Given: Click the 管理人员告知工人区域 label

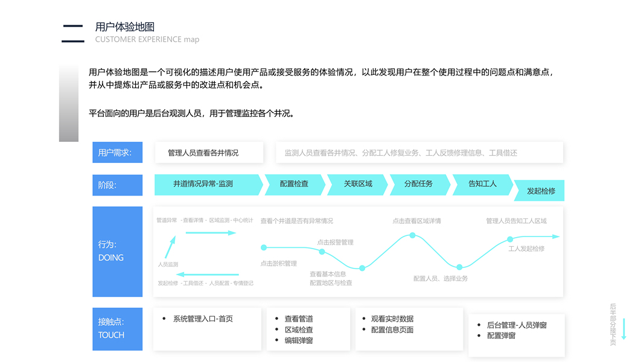Looking at the screenshot, I should 516,221.
